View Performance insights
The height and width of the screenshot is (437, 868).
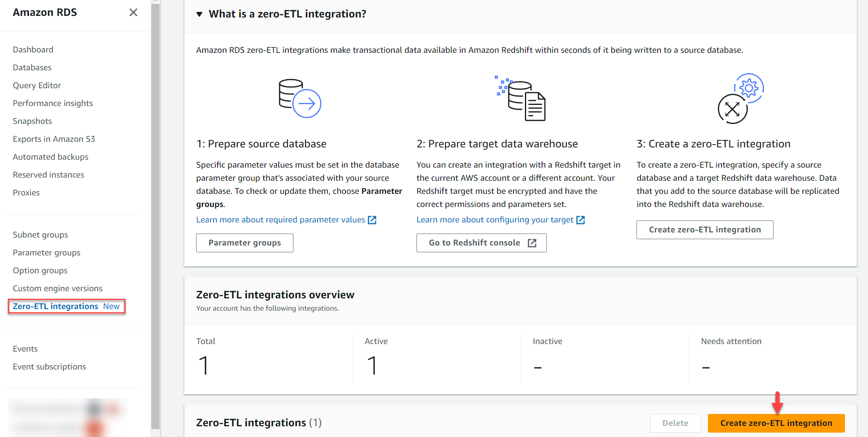point(52,103)
